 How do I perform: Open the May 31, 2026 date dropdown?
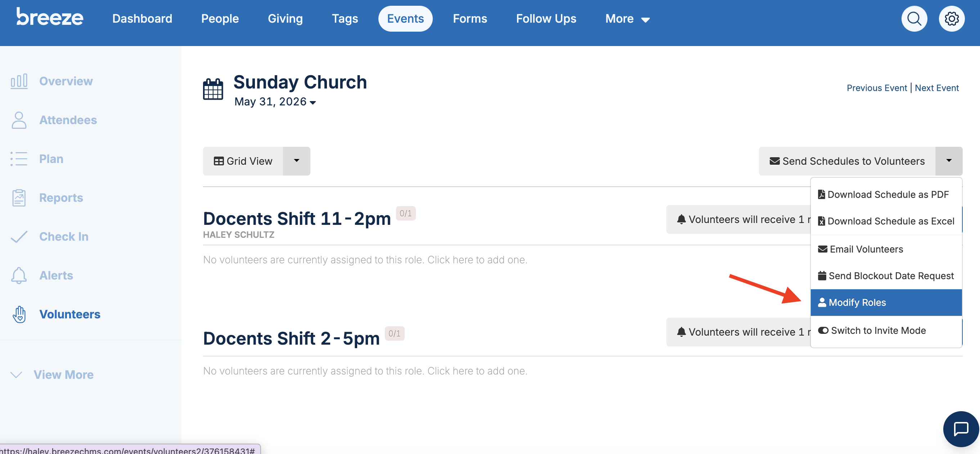point(275,102)
